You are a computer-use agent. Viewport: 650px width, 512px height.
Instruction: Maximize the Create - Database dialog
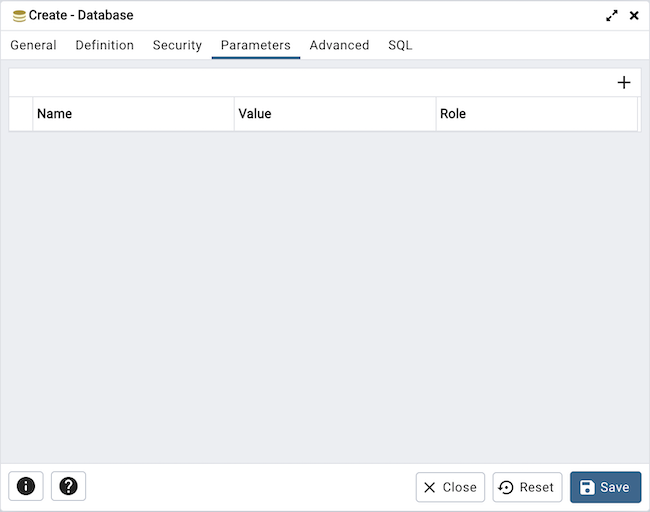click(612, 16)
